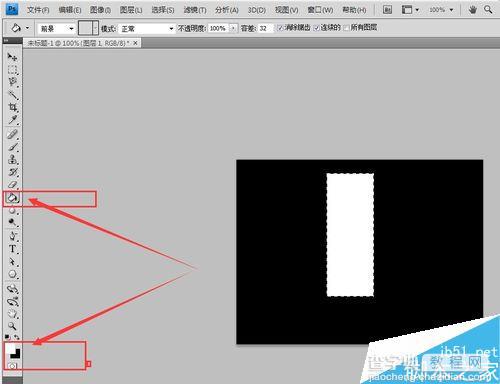Click the 容差 tolerance input field
This screenshot has height=384, width=500.
[265, 28]
